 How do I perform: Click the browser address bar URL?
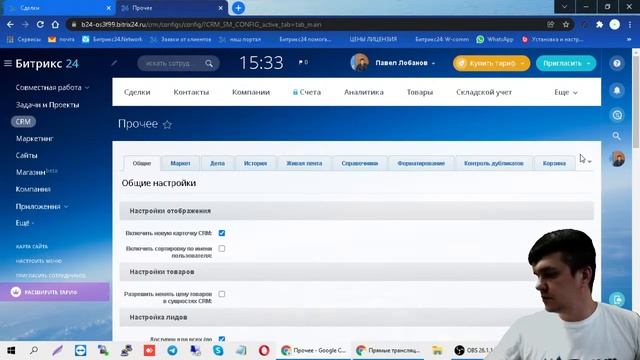pos(201,24)
